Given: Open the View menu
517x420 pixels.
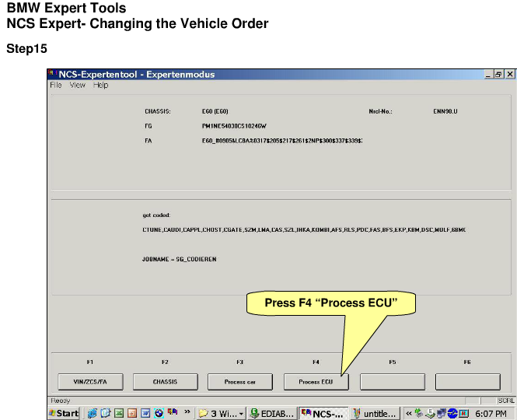Looking at the screenshot, I should coord(78,85).
